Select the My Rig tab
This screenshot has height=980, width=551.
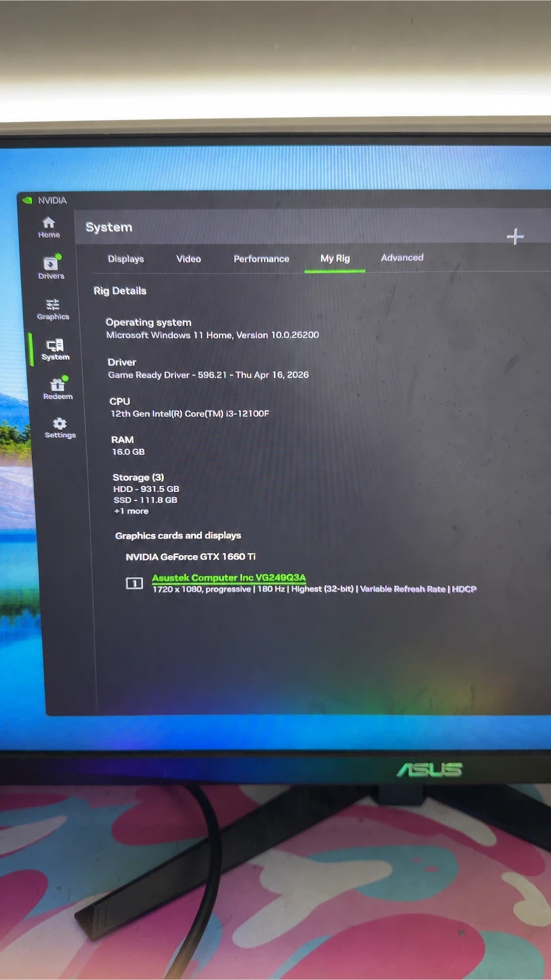335,259
